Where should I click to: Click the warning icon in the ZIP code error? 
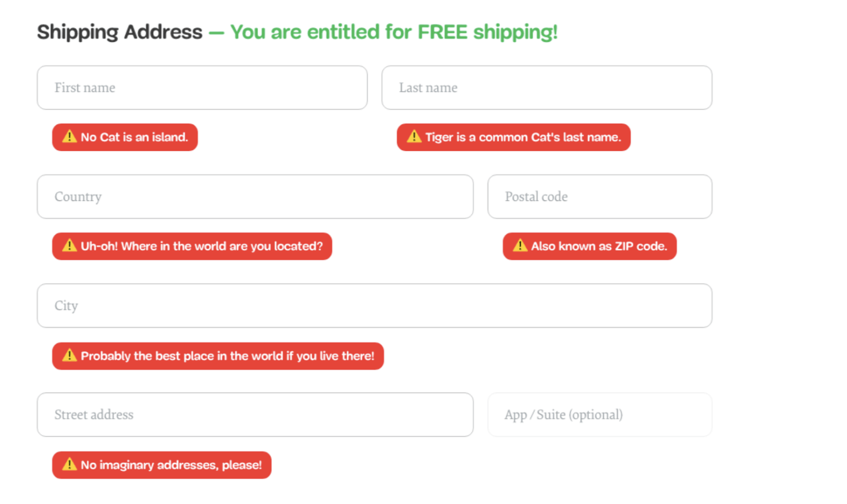pyautogui.click(x=520, y=246)
